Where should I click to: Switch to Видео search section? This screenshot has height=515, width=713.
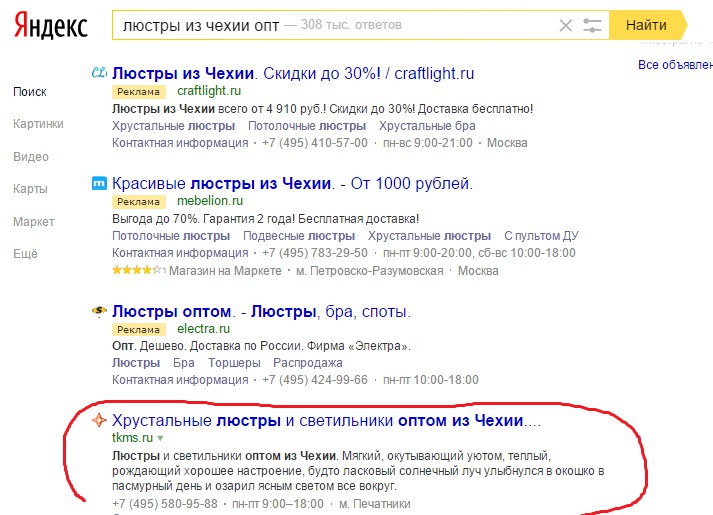pos(31,157)
